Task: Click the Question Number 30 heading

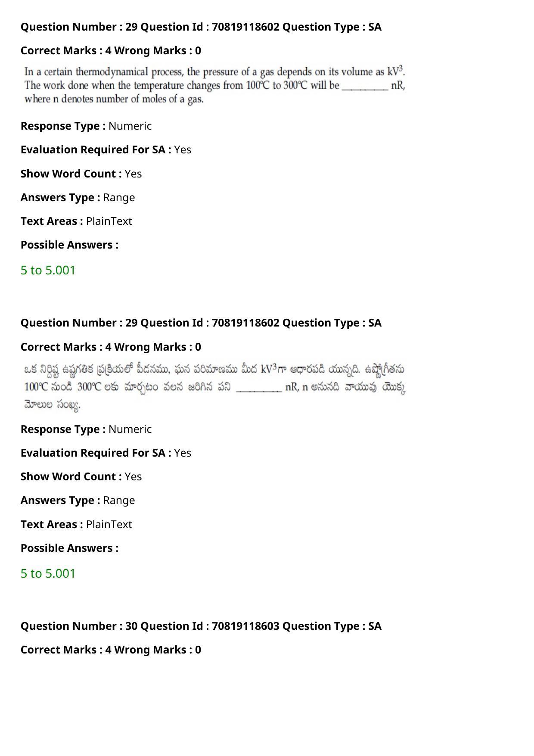Action: pos(201,626)
